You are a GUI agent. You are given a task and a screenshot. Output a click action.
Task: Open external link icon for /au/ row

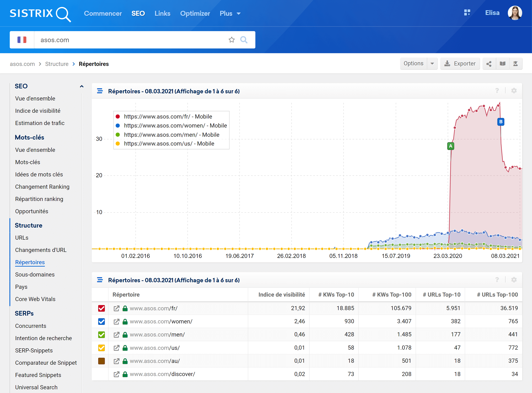pyautogui.click(x=116, y=361)
